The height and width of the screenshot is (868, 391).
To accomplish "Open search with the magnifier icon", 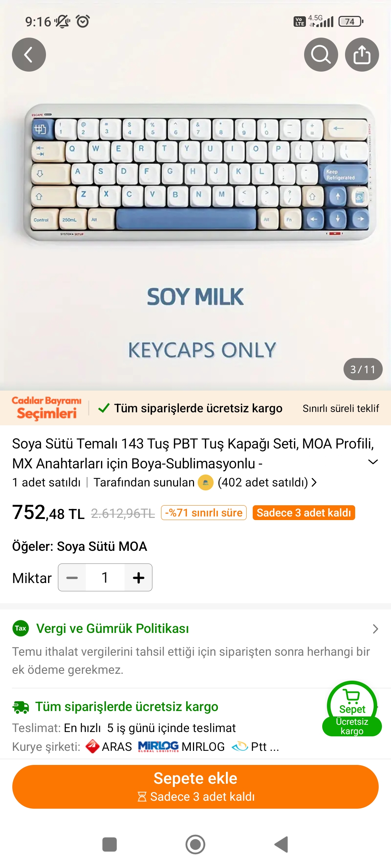I will [x=321, y=55].
